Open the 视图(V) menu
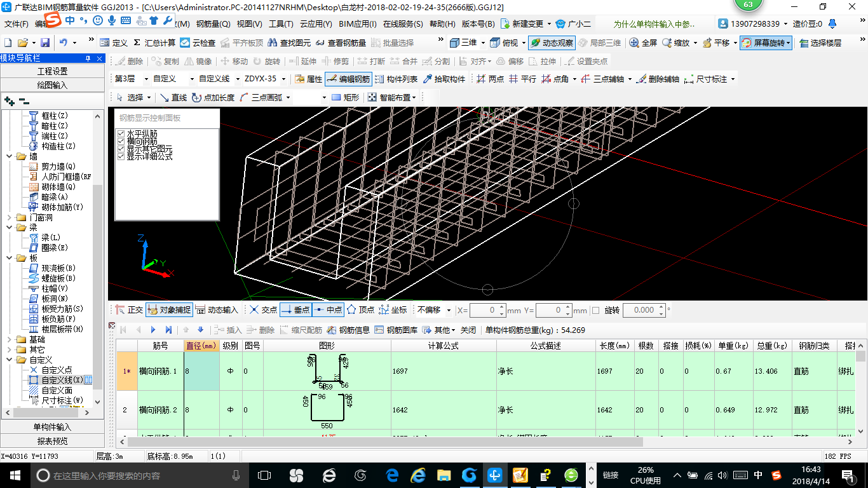 pos(249,24)
